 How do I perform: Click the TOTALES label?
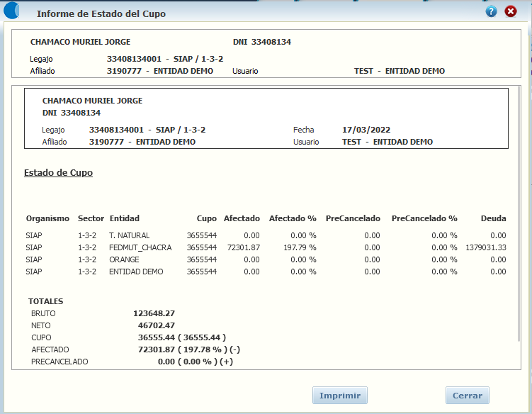click(46, 301)
